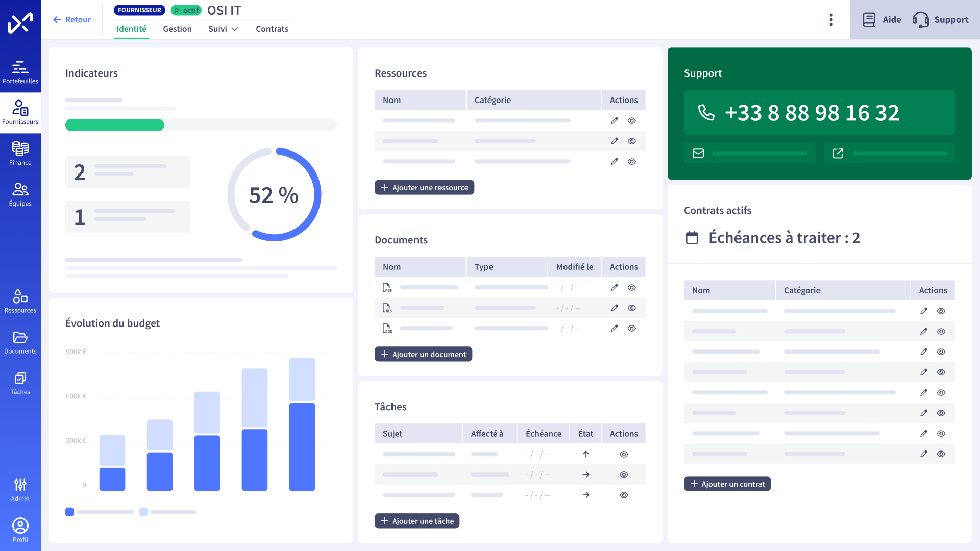
Task: Open Portefeuilles in the sidebar
Action: click(20, 71)
